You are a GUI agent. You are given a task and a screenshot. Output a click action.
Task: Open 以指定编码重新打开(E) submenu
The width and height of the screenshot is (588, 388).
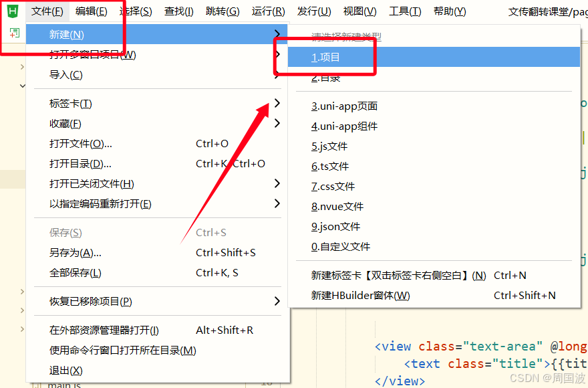point(157,204)
